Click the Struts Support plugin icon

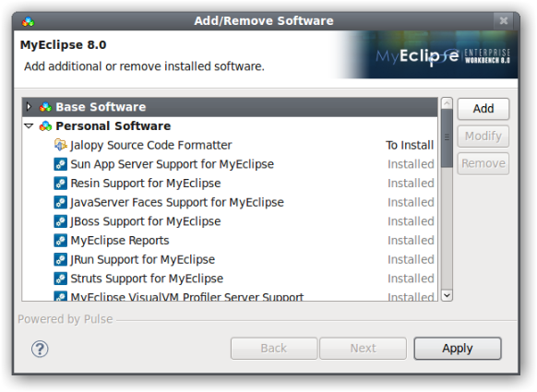point(60,279)
